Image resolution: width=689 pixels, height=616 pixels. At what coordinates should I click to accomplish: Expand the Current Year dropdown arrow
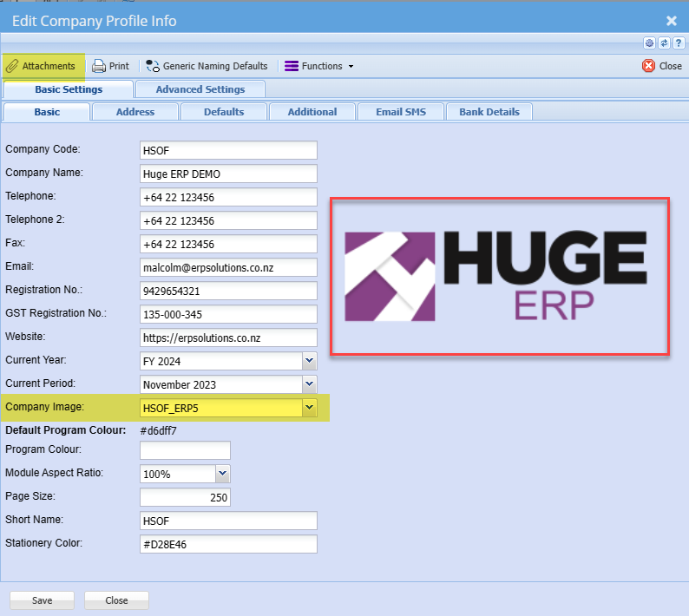pyautogui.click(x=309, y=361)
